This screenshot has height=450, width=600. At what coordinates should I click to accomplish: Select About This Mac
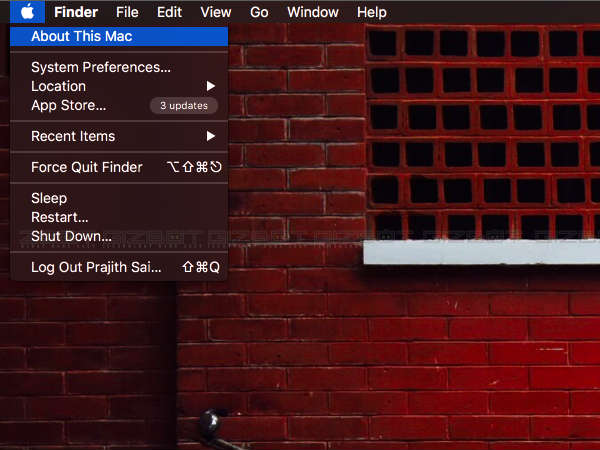tap(82, 36)
